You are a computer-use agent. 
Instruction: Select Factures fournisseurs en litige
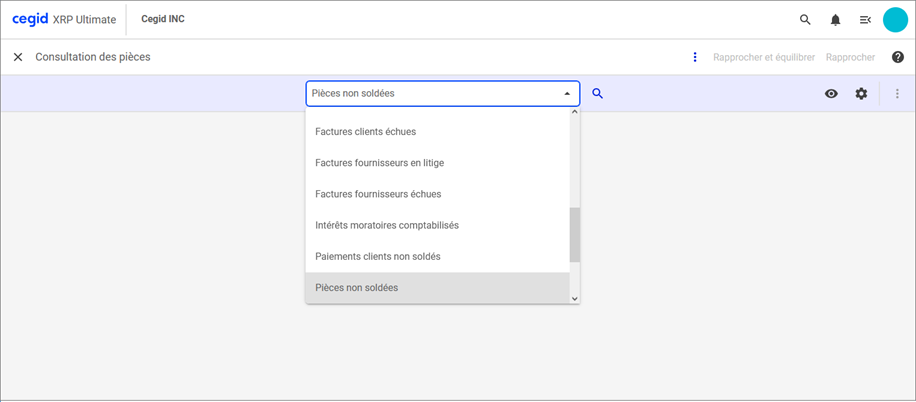pyautogui.click(x=379, y=162)
